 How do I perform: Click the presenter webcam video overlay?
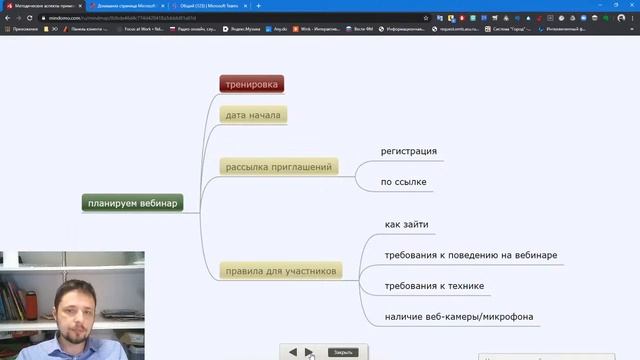click(72, 306)
